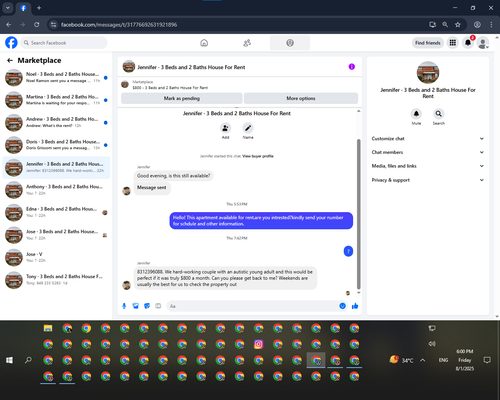Open the Windows taskbar search

pyautogui.click(x=28, y=360)
